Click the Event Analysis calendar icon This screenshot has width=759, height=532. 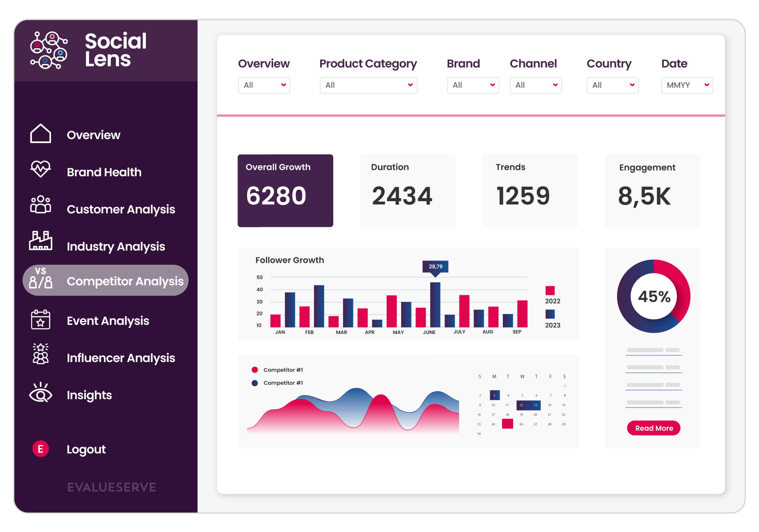tap(41, 320)
